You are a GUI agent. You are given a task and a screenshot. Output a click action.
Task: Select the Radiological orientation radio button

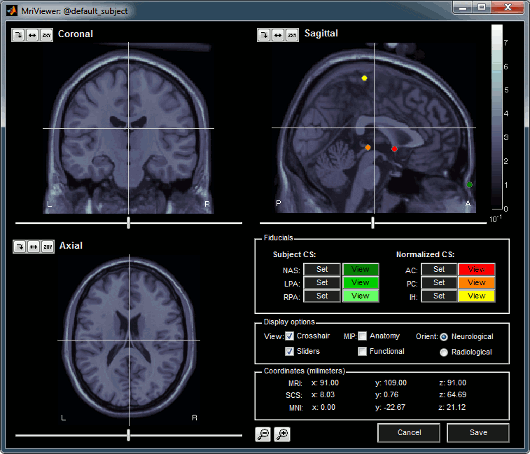[444, 352]
